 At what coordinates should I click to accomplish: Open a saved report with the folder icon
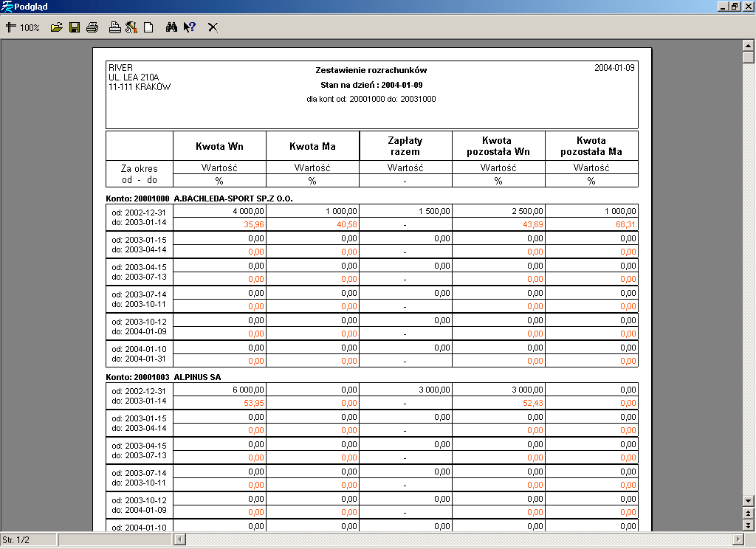coord(56,27)
